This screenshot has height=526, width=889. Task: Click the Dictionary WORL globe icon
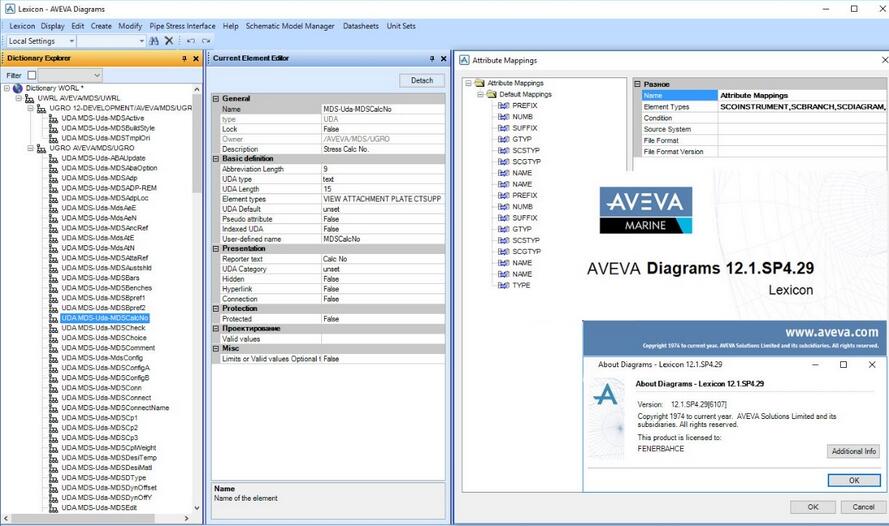click(x=18, y=88)
